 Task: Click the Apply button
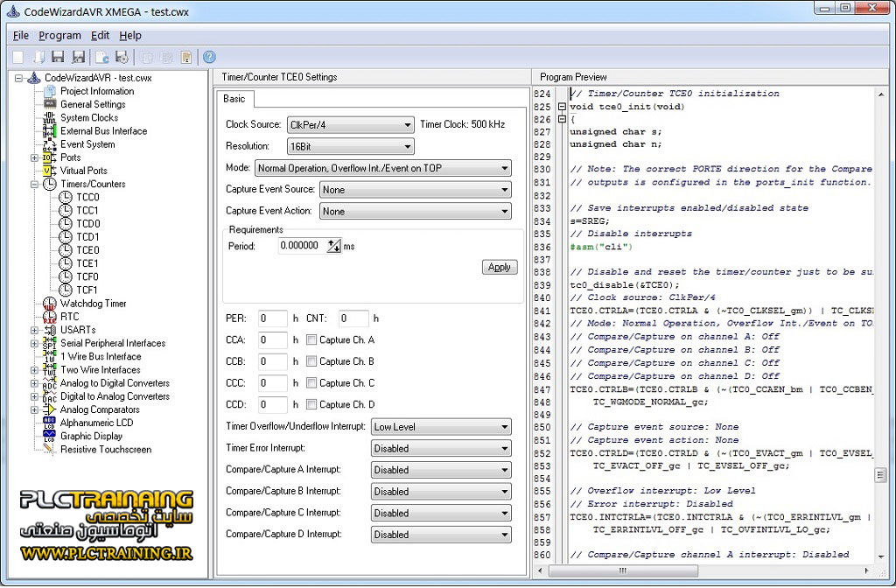(x=500, y=267)
